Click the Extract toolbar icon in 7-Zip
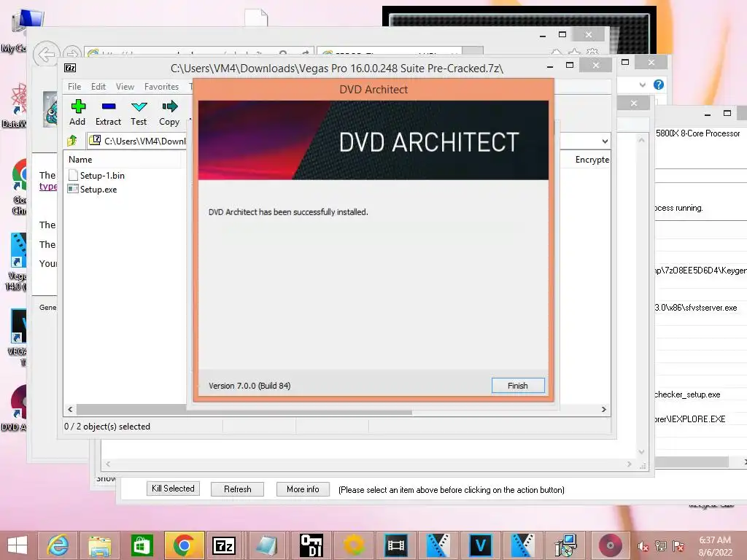 click(108, 113)
